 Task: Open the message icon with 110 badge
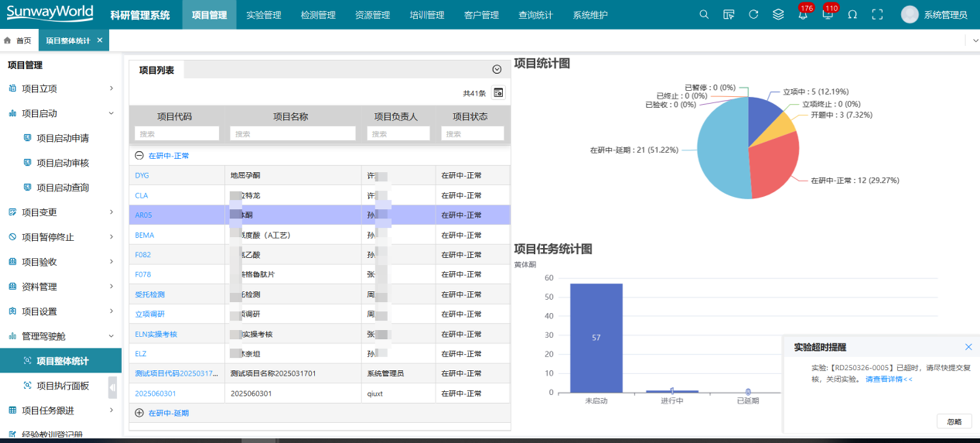click(x=827, y=15)
